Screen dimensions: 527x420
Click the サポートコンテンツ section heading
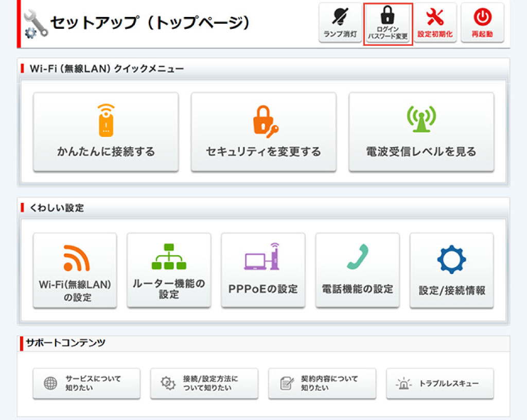click(65, 343)
